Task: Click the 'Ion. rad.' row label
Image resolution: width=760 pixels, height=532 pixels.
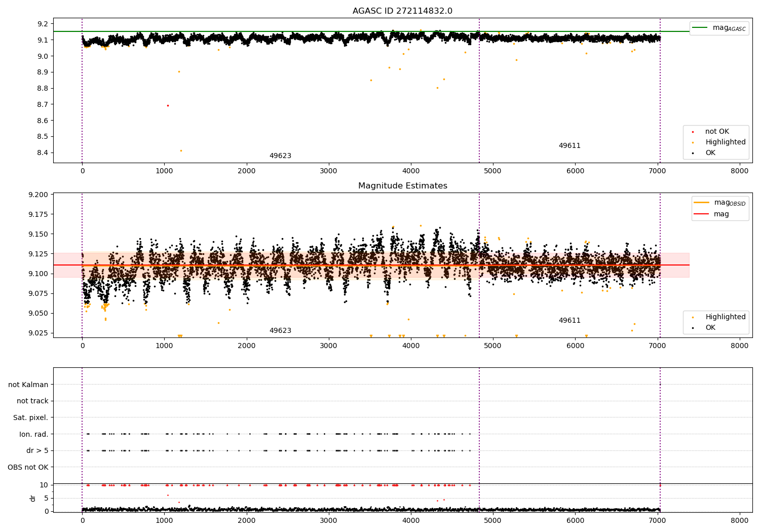Action: [x=34, y=435]
